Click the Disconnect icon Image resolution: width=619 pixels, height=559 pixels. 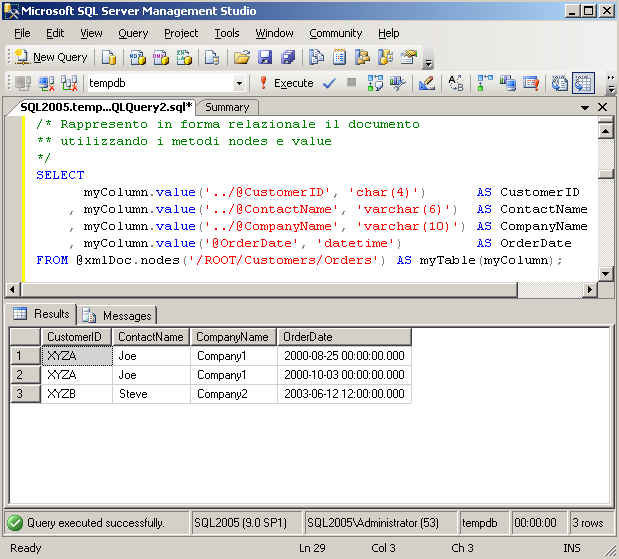pos(46,83)
